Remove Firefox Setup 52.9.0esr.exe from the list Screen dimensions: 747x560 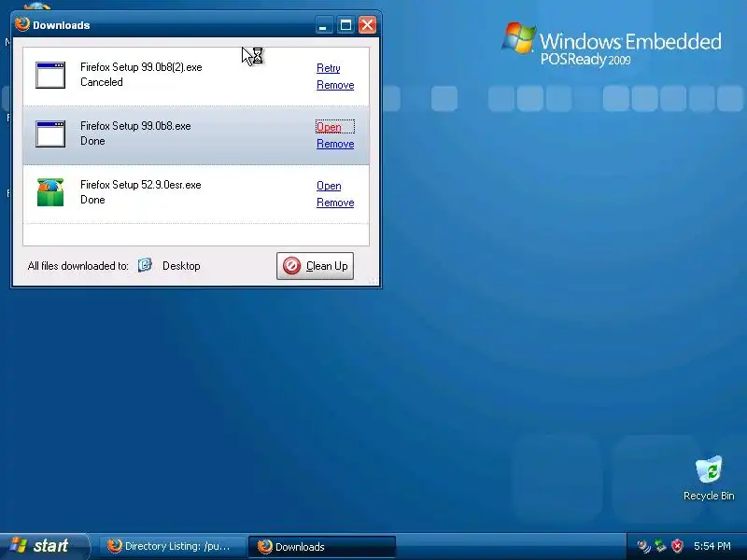(335, 203)
